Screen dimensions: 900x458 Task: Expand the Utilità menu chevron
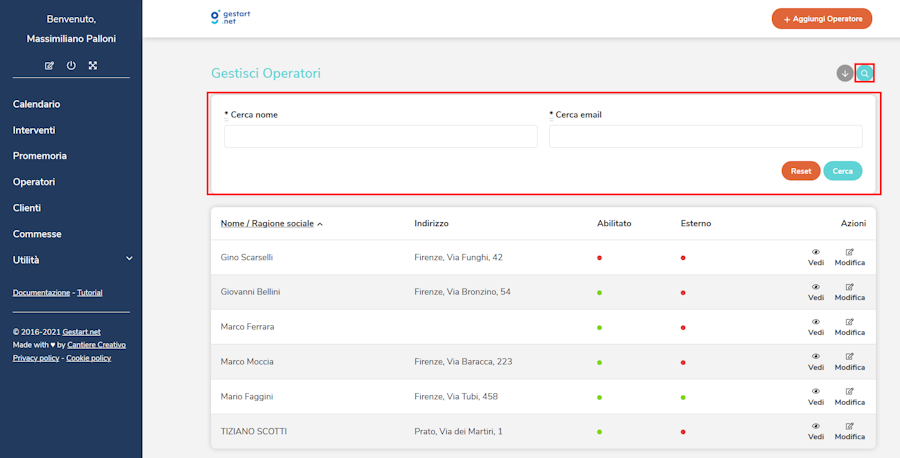coord(129,259)
